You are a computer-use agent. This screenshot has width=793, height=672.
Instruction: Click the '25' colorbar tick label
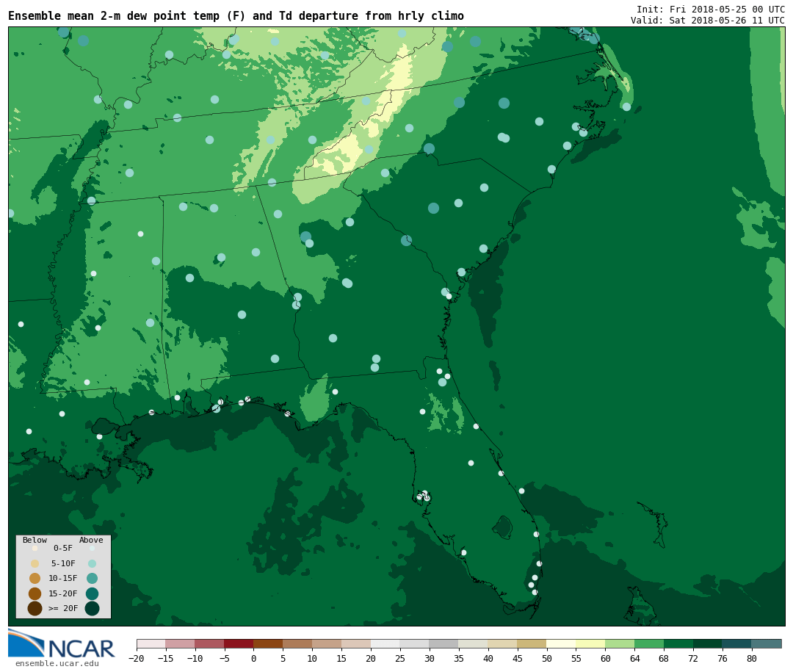pos(400,658)
